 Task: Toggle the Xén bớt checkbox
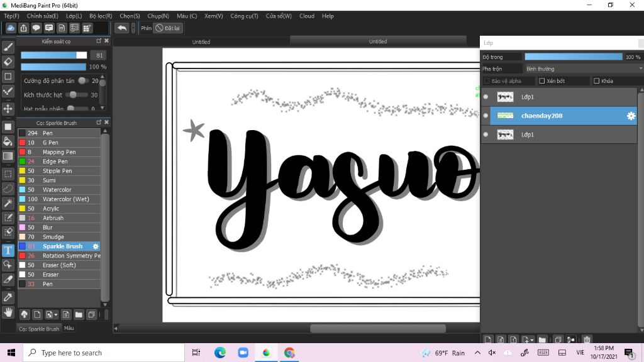click(541, 81)
